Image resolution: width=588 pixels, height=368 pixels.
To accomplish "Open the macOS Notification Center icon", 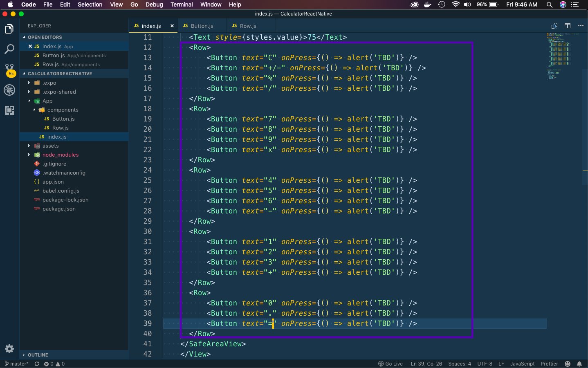I will coord(575,4).
